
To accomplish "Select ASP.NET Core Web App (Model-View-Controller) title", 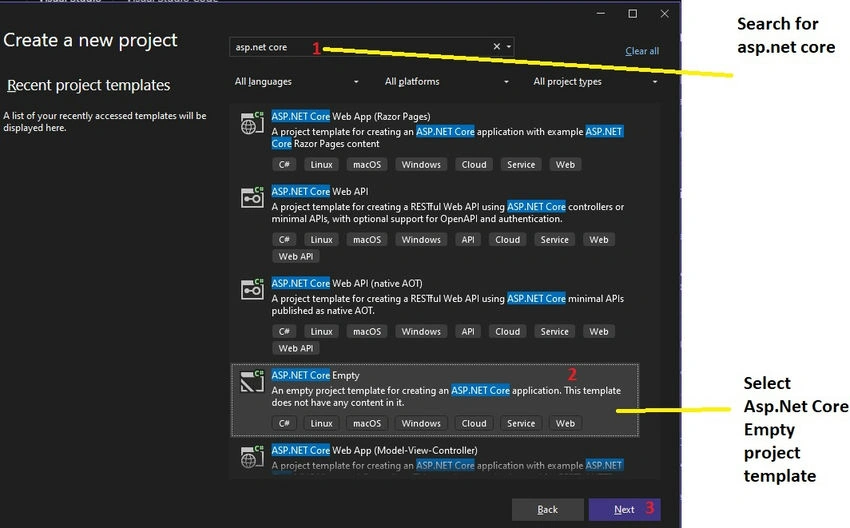I will tap(375, 450).
